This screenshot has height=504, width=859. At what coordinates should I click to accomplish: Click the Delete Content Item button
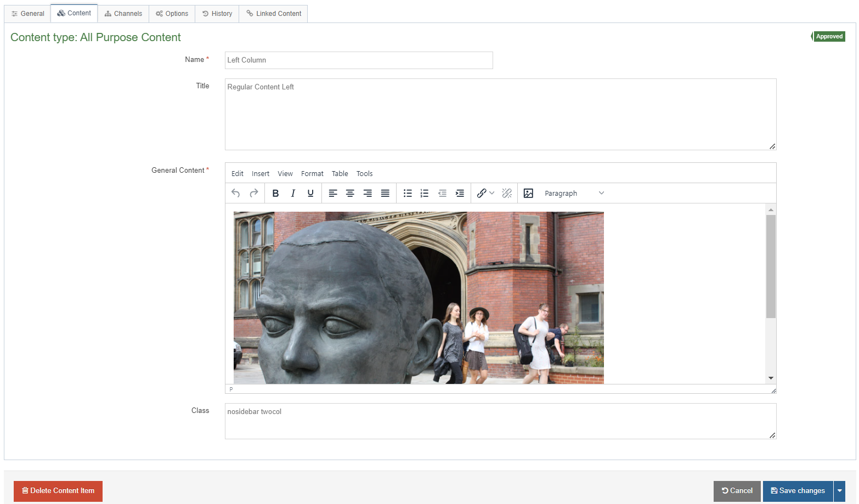click(x=58, y=491)
